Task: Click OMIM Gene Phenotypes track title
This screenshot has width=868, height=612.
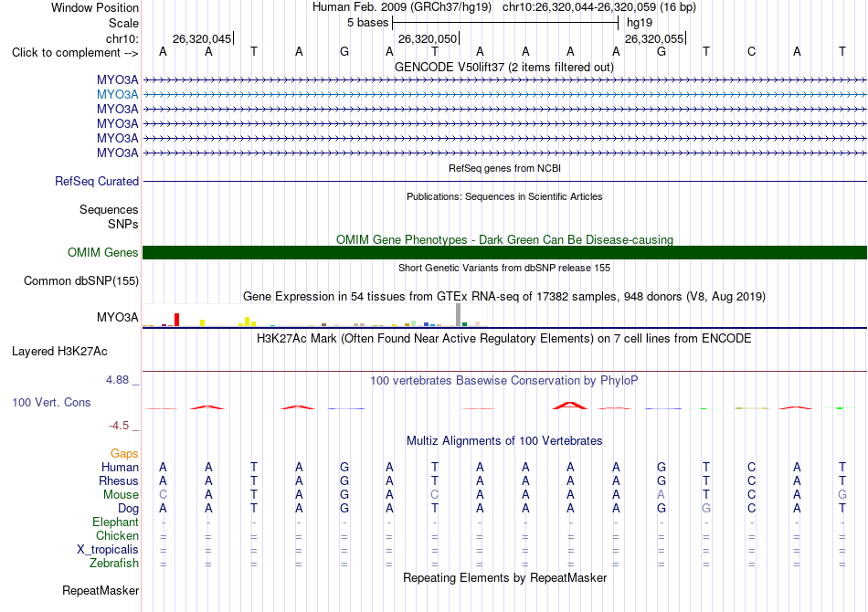Action: (x=504, y=239)
